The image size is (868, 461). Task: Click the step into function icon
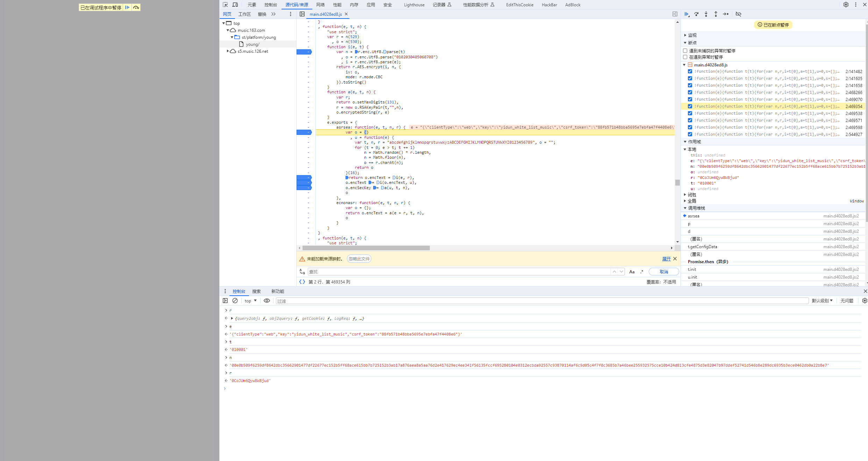point(706,14)
